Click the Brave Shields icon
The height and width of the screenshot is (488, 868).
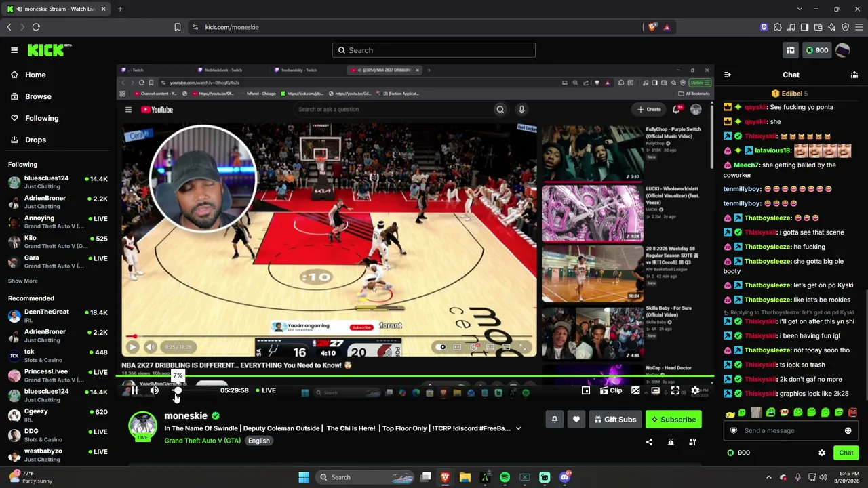click(x=652, y=27)
